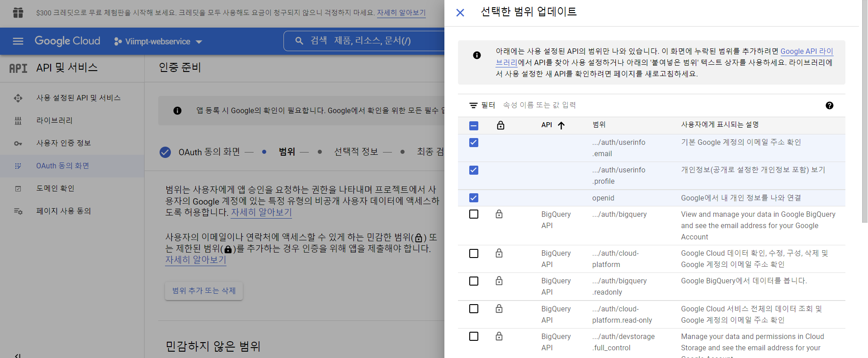Click the info icon in the panel notice box
868x358 pixels.
coord(477,55)
